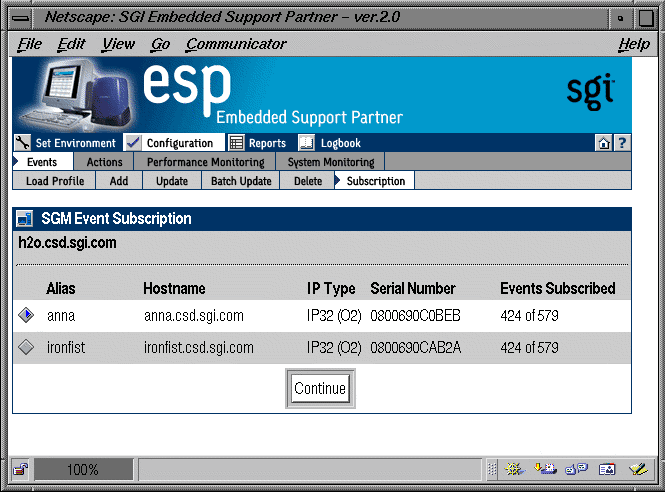Open the Set Environment wrench icon
Viewport: 665px width, 492px height.
tap(22, 143)
